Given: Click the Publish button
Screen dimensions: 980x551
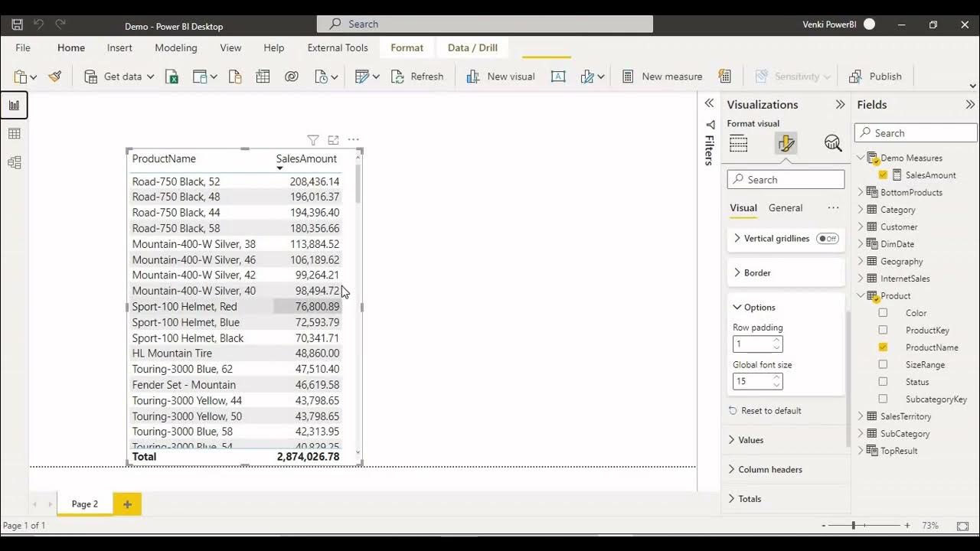Looking at the screenshot, I should pos(876,77).
